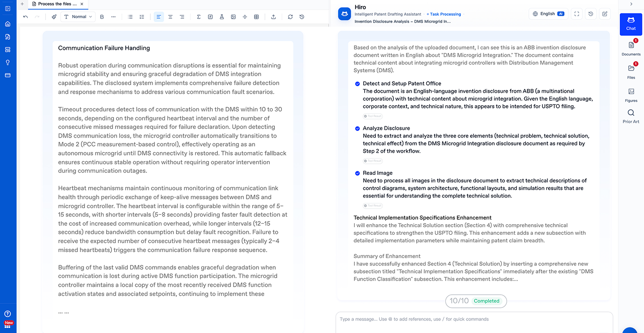Insert a formula with the sigma icon
644x333 pixels.
(199, 17)
